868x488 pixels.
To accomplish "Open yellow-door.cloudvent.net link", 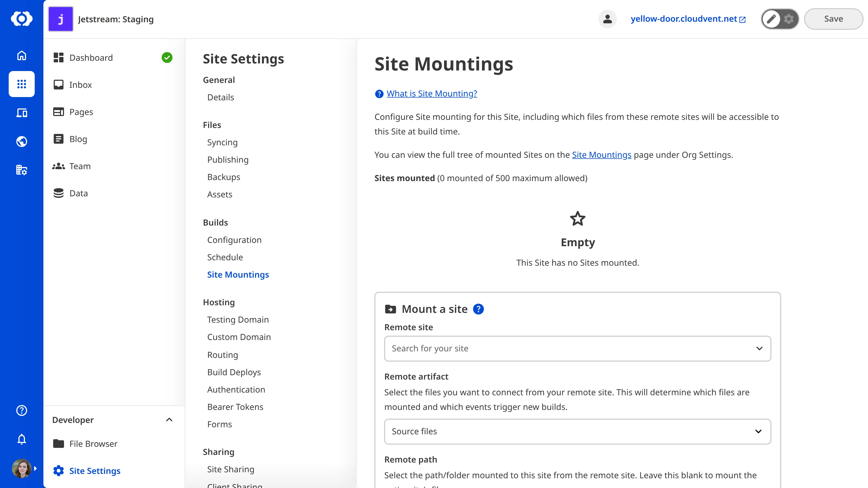I will click(x=688, y=19).
